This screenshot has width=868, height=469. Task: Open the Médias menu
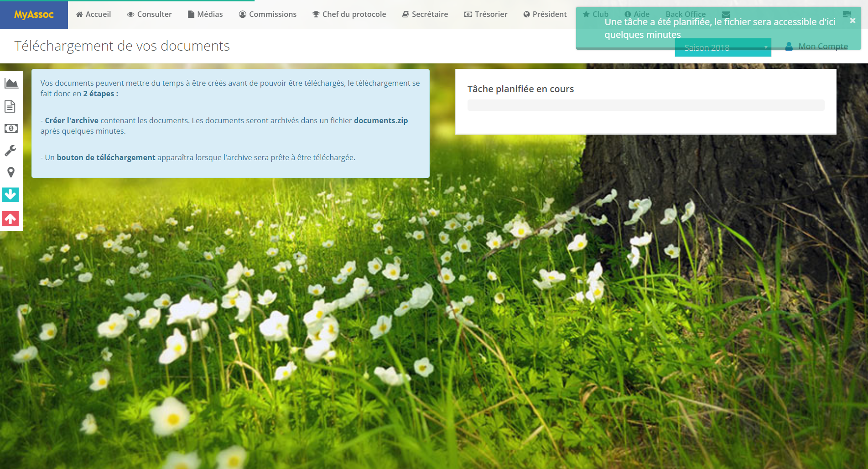click(205, 14)
